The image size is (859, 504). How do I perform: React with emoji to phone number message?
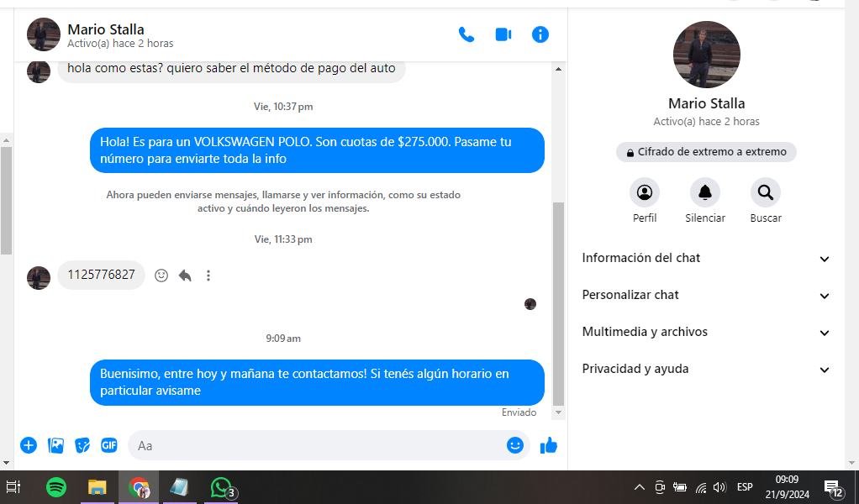pos(161,276)
